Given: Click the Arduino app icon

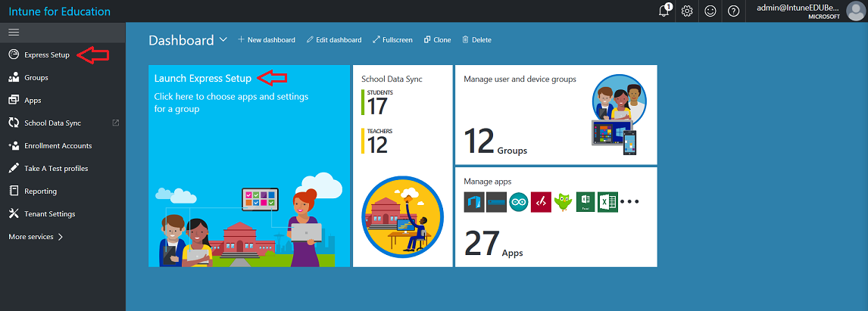Looking at the screenshot, I should [519, 202].
